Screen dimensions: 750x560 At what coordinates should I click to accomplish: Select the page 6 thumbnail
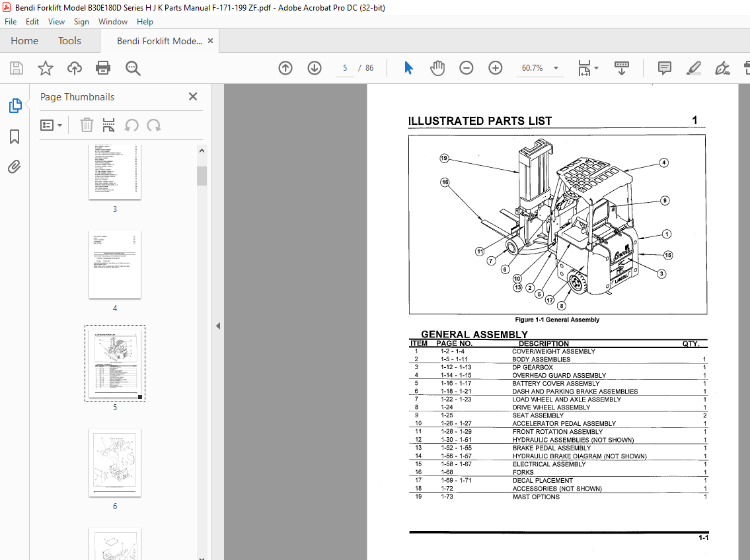tap(115, 462)
